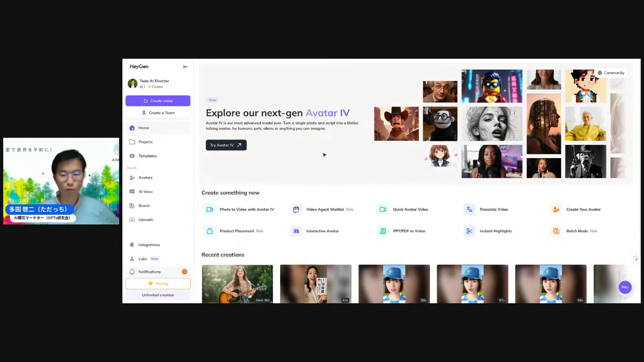Open the 58s recent creation thumbnail

click(x=551, y=284)
